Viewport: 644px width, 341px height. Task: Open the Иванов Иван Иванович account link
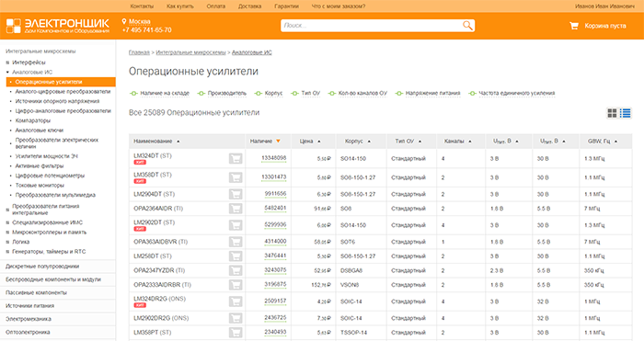pos(604,6)
